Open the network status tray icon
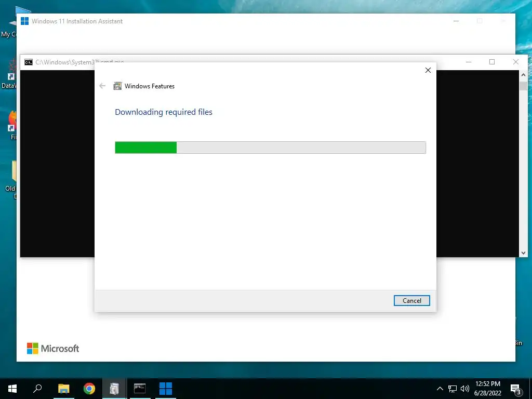 [x=453, y=389]
